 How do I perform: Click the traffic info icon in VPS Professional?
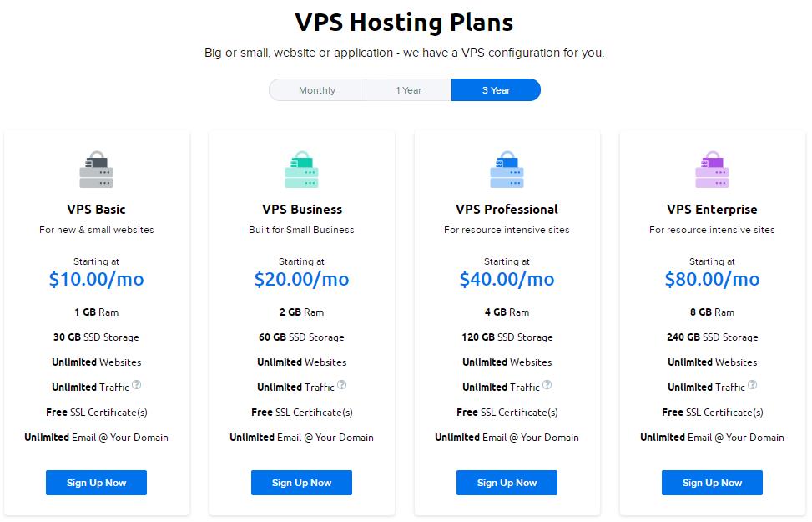547,384
